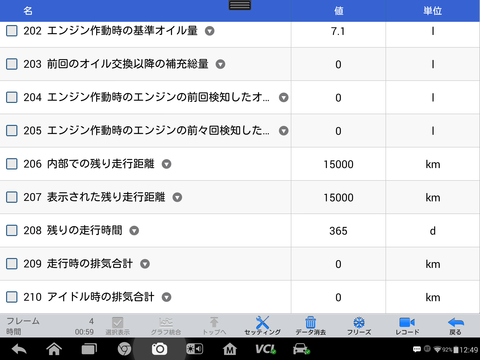Check the VCI connection status icon
The width and height of the screenshot is (480, 360).
tap(266, 349)
